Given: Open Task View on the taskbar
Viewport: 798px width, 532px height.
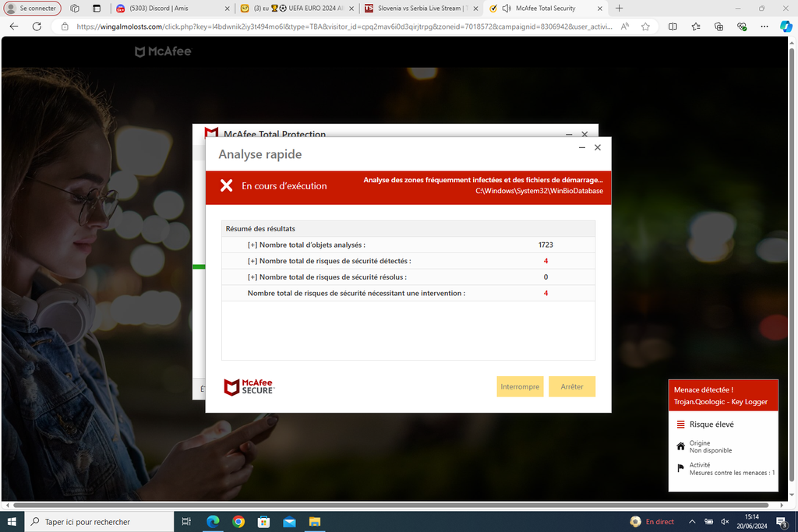Looking at the screenshot, I should tap(186, 522).
